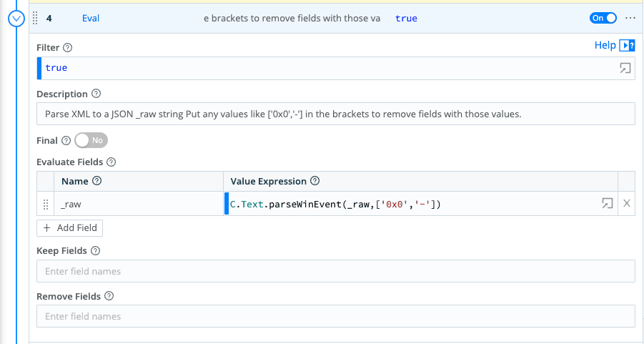Click the Help panel expand icon
This screenshot has width=644, height=344.
[x=628, y=45]
